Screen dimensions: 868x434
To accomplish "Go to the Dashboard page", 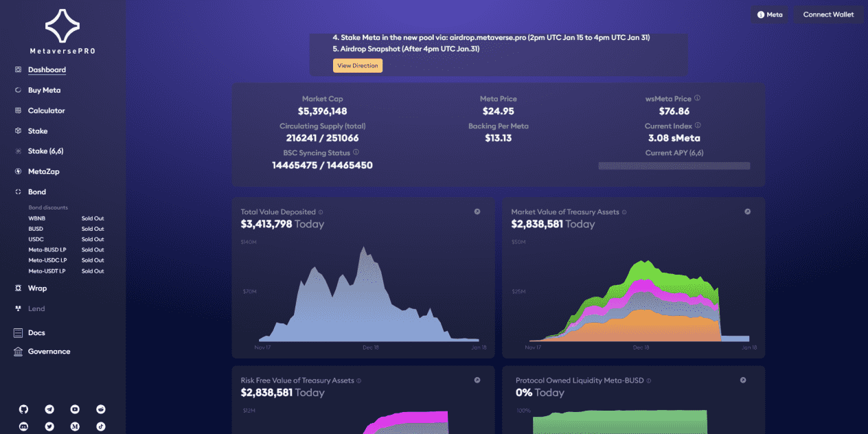I will pyautogui.click(x=47, y=70).
